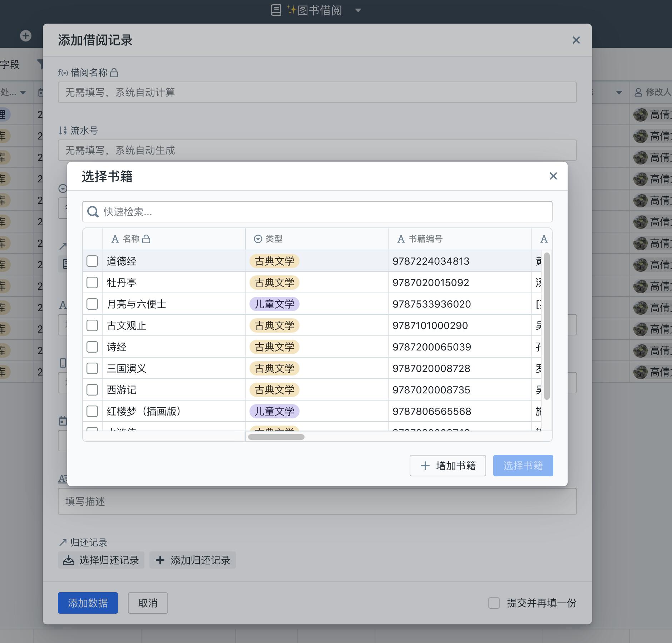The height and width of the screenshot is (643, 672).
Task: Click the lock icon next to 名称 column
Action: (146, 239)
